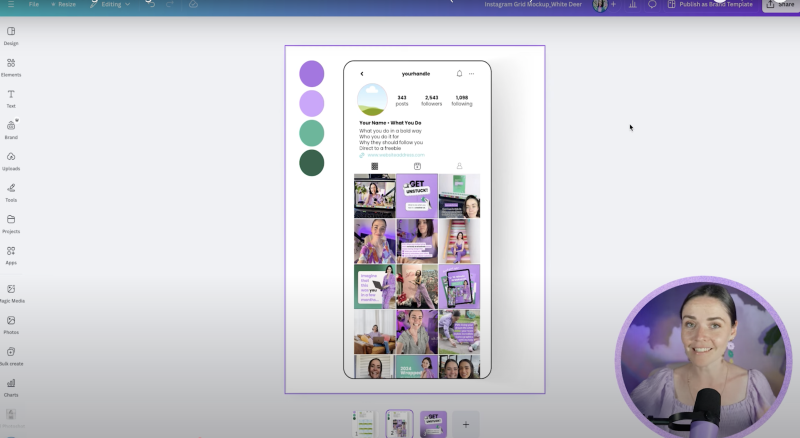This screenshot has height=438, width=800.
Task: Open the Uploads panel
Action: 11,161
